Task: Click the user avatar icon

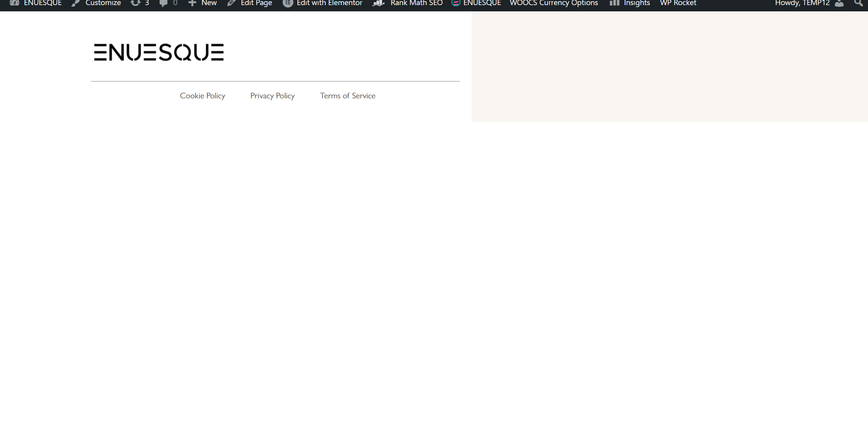Action: click(x=839, y=3)
